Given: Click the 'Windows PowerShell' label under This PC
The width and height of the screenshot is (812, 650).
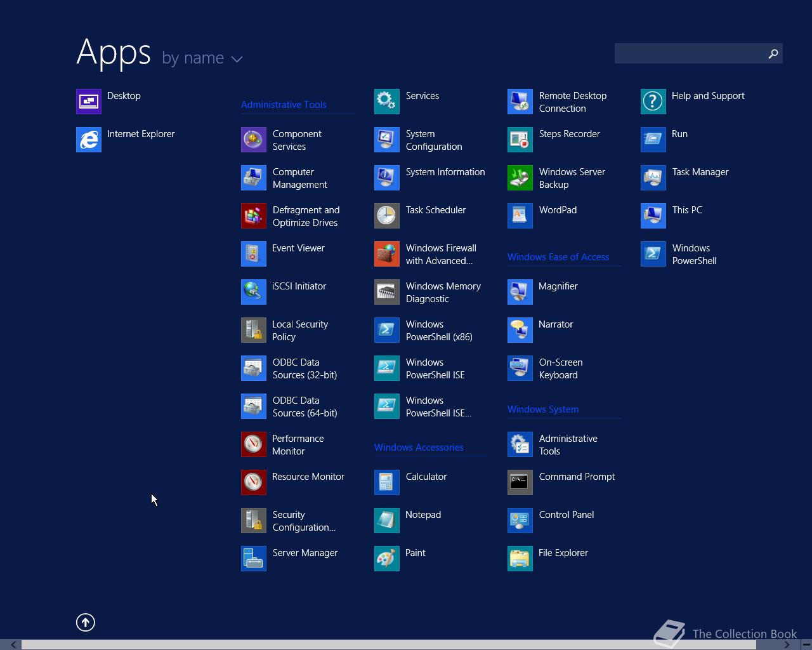Looking at the screenshot, I should tap(694, 255).
